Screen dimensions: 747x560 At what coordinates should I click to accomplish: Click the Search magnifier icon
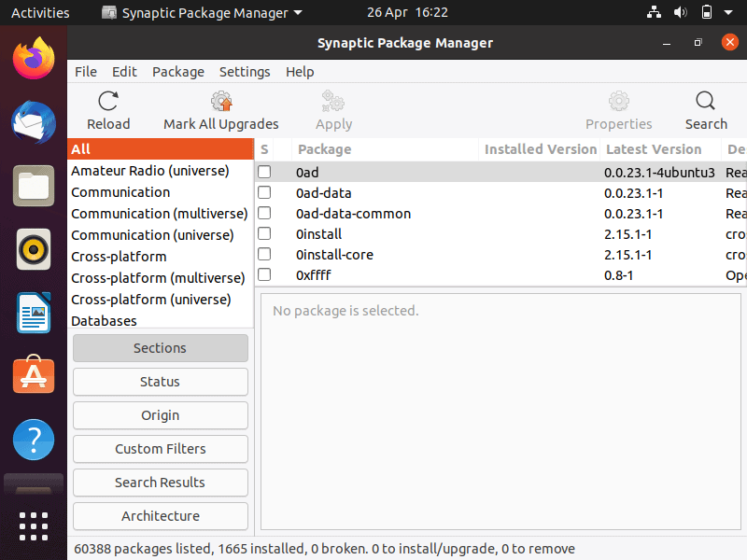[706, 102]
